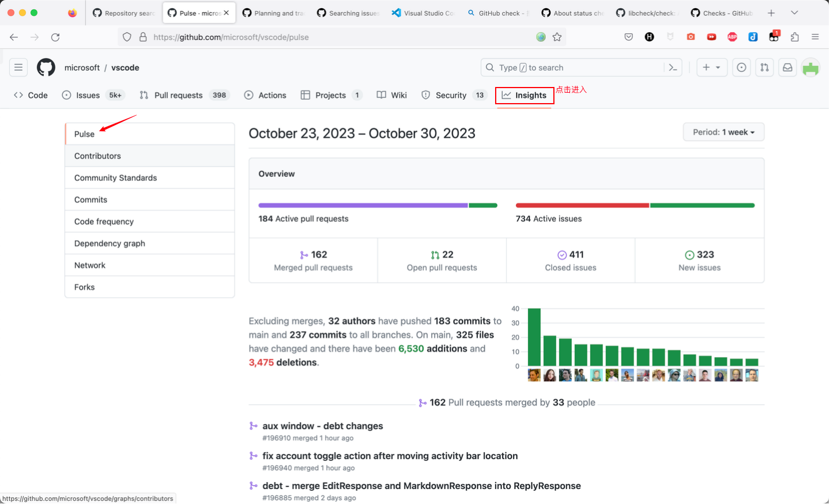Open Network in the sidebar

pos(150,266)
